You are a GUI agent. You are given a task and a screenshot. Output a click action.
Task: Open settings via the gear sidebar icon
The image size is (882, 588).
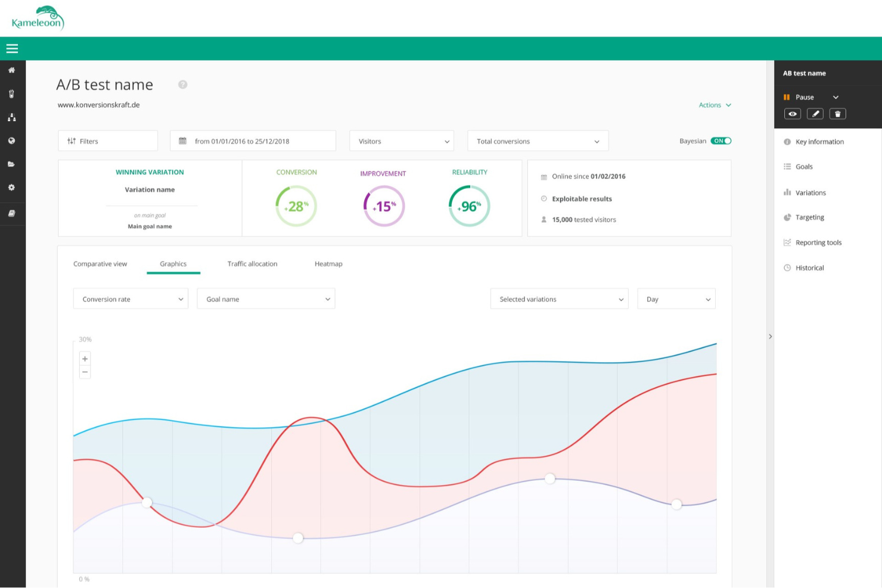point(12,187)
